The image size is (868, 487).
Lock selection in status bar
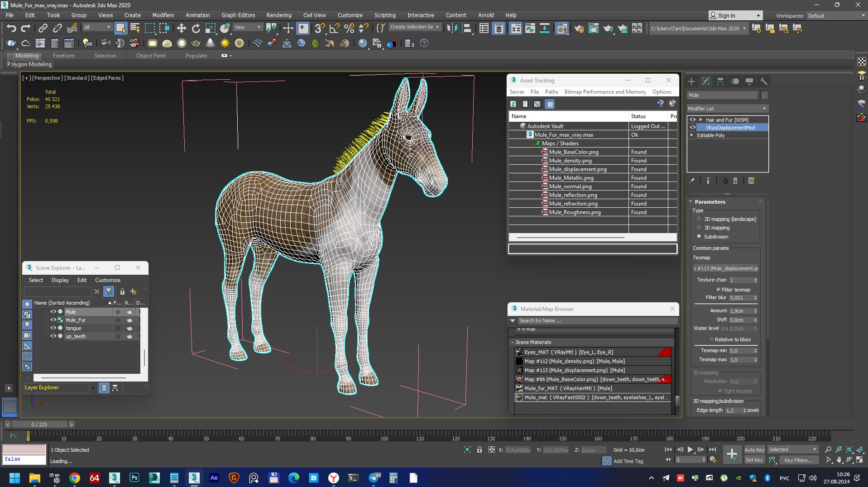point(480,450)
